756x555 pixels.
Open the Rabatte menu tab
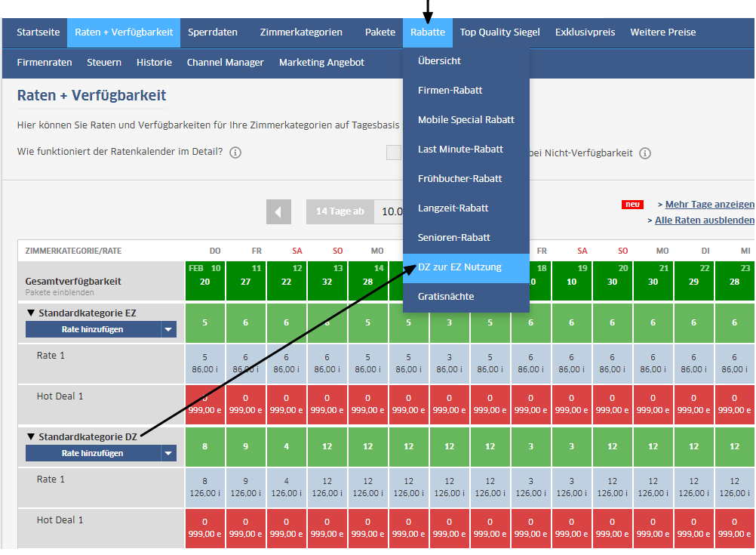428,32
